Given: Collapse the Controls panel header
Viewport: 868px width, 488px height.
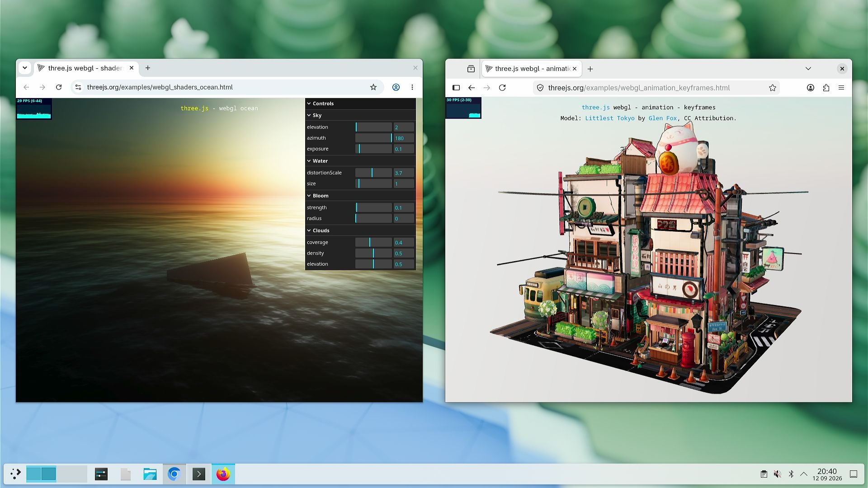Looking at the screenshot, I should (x=360, y=103).
